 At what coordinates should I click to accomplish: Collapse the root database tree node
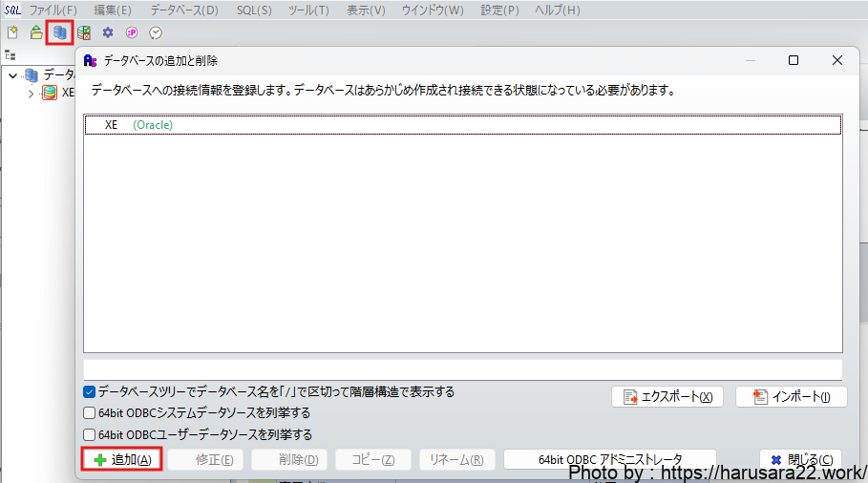12,74
